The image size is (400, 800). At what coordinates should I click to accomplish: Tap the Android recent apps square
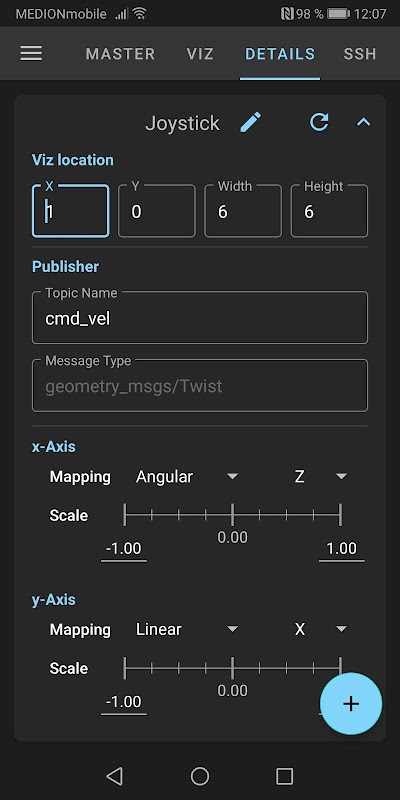284,776
